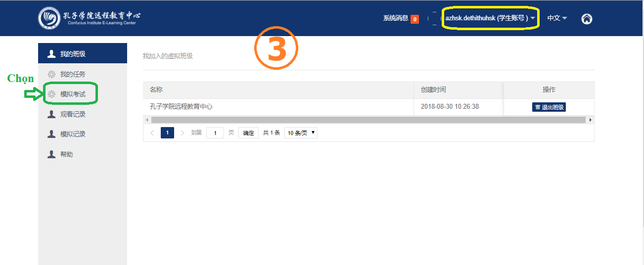Select page 1 in pagination

click(x=167, y=133)
